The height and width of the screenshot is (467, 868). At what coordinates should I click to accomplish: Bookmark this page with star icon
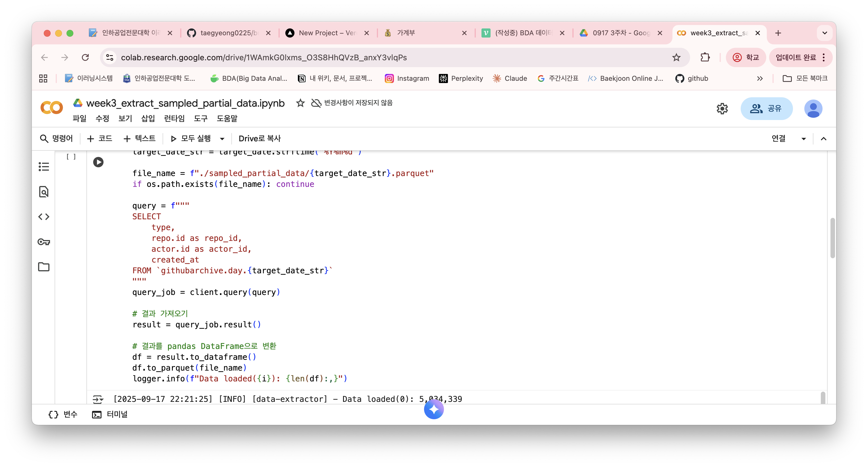coord(676,57)
